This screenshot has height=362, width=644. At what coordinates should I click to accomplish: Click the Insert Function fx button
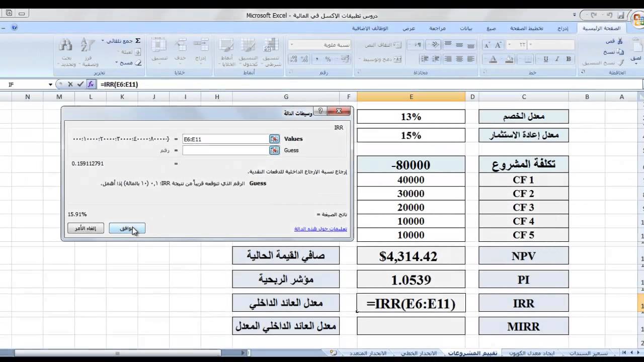[91, 84]
